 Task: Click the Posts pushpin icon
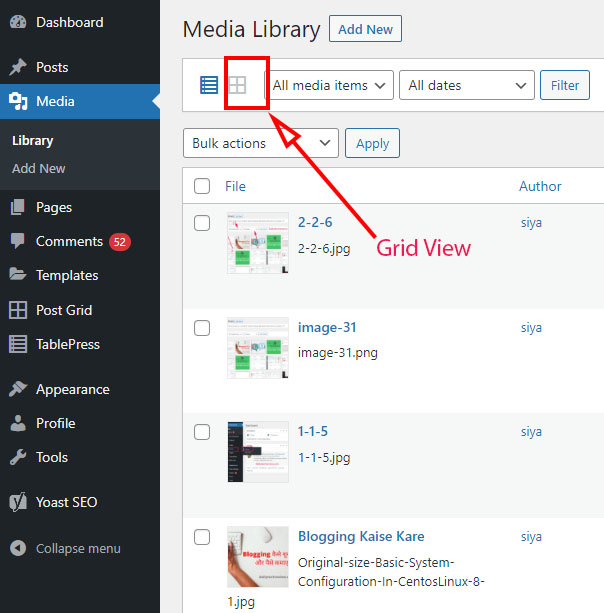pos(18,67)
